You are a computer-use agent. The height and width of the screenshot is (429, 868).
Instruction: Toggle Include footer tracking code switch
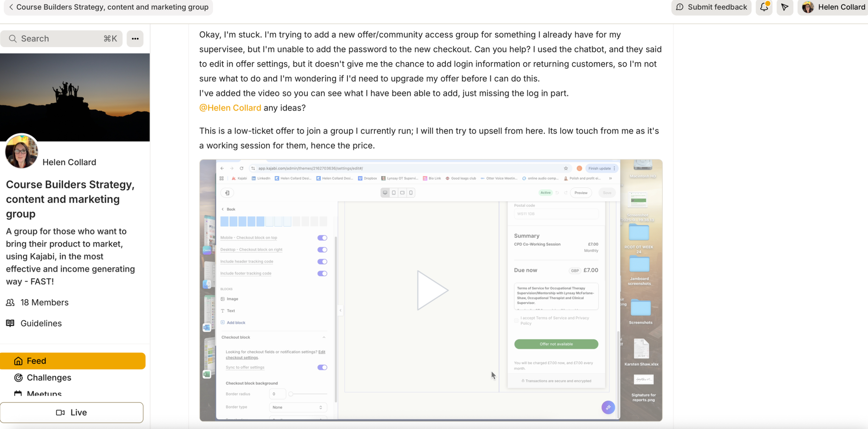tap(322, 273)
